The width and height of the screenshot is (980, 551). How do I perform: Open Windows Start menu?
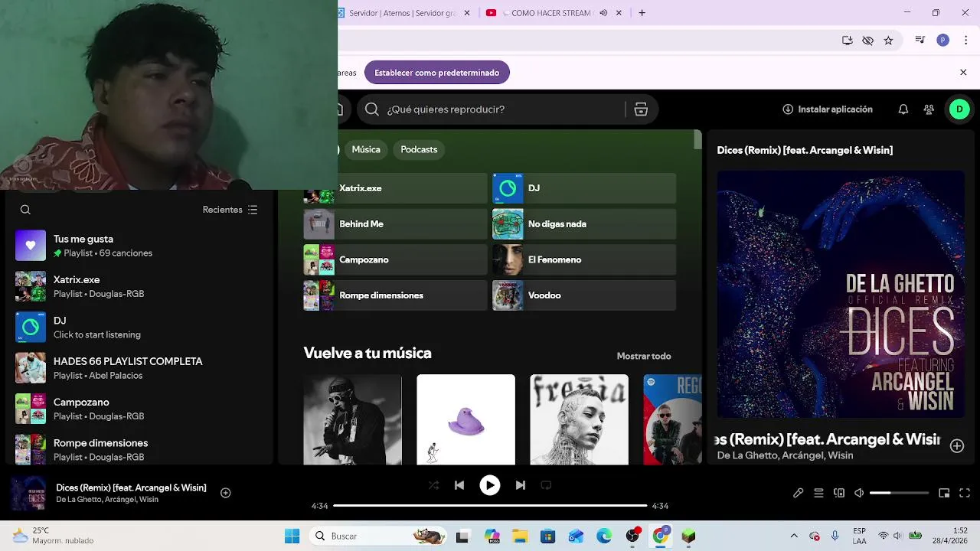pos(292,536)
